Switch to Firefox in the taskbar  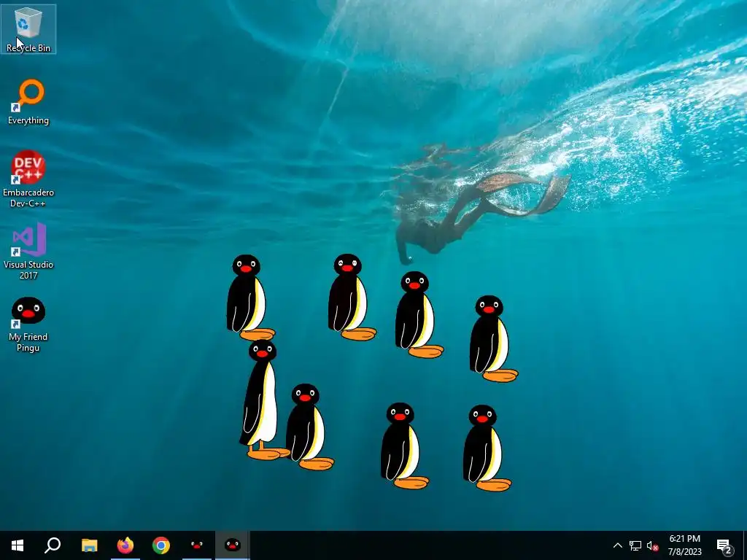tap(125, 545)
